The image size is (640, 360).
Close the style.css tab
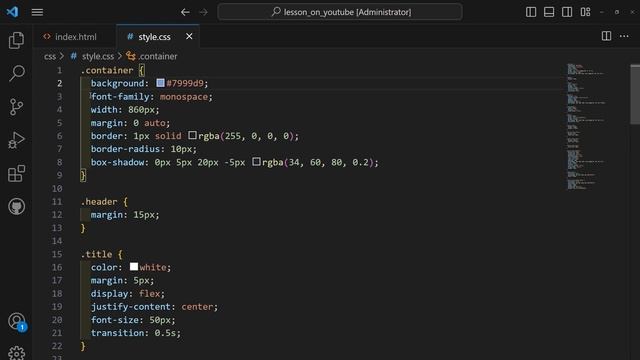189,36
